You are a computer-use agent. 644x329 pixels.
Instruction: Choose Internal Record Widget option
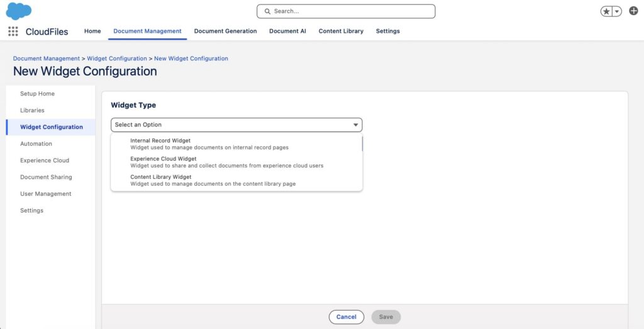tap(236, 144)
